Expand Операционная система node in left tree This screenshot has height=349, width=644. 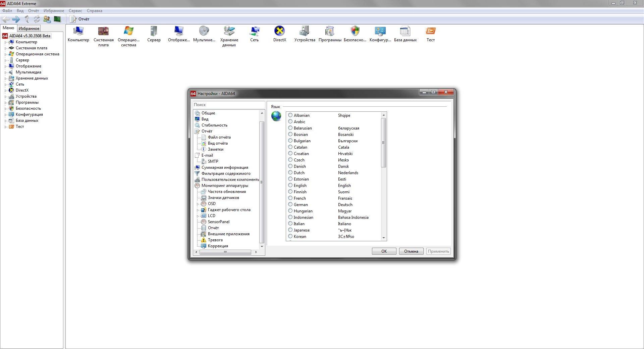pyautogui.click(x=5, y=54)
